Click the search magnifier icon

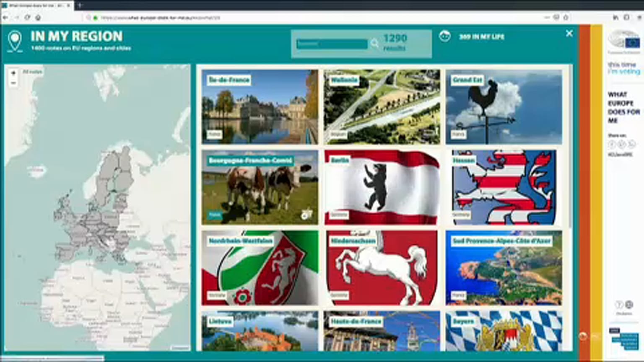374,43
